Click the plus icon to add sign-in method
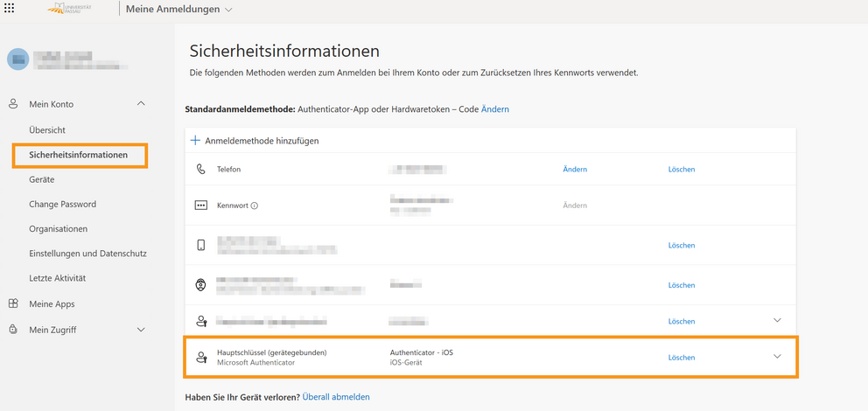The height and width of the screenshot is (411, 868). coord(196,140)
